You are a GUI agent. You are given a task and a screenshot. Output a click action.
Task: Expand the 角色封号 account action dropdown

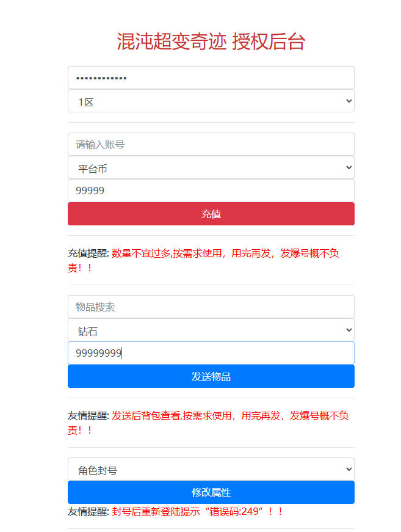[211, 469]
